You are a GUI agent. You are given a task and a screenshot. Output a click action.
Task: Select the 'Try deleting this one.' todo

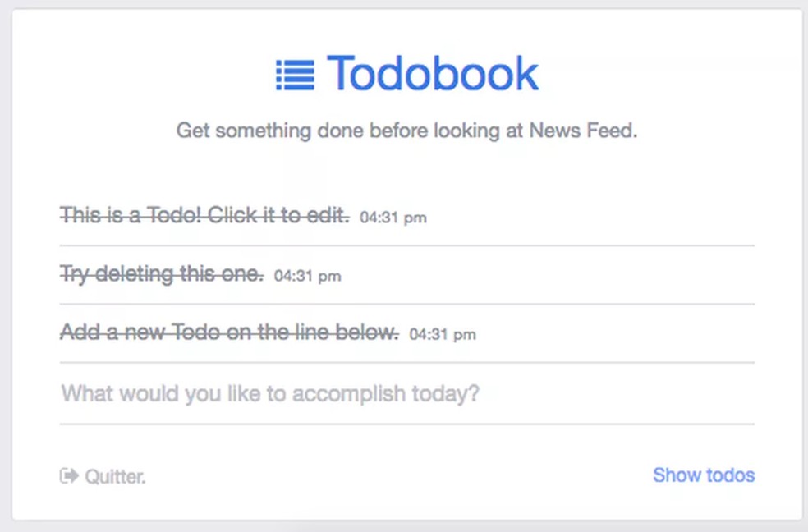pos(163,274)
